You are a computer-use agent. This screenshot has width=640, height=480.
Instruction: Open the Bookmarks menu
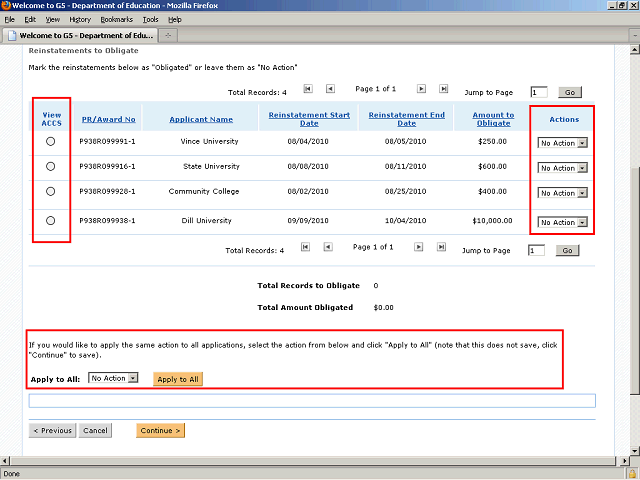116,19
